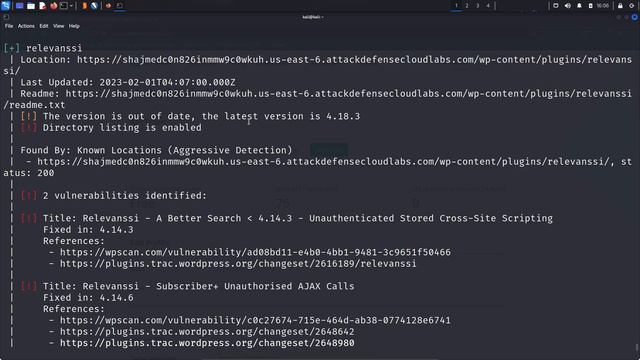Open wpscan link ending 0774128e6741
This screenshot has height=360, width=640.
(x=256, y=320)
